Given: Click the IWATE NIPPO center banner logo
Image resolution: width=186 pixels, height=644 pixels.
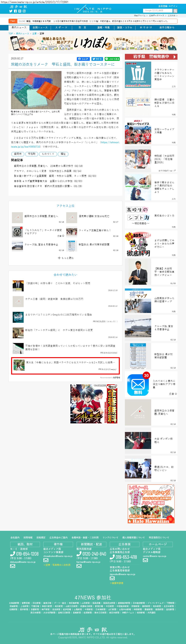Looking at the screenshot, I should (x=93, y=9).
